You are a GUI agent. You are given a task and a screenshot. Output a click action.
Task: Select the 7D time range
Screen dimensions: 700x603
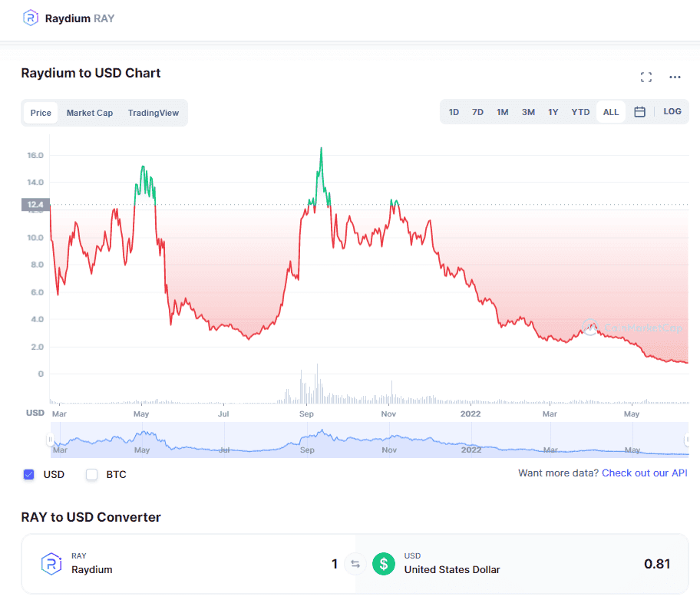coord(477,112)
